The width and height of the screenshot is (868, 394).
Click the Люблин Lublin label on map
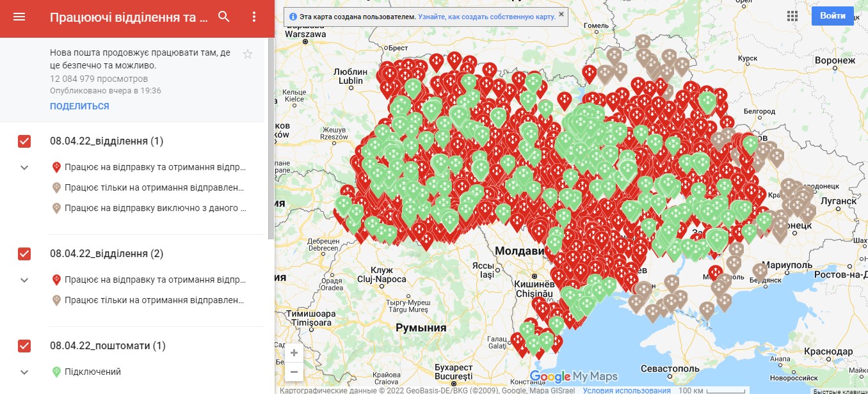click(x=350, y=77)
